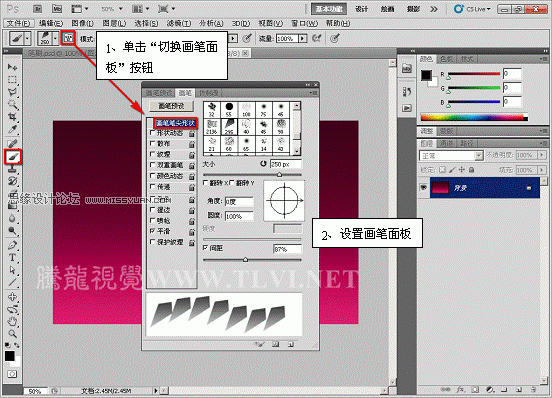Click lock all padlock icon in Layers panel
Screen dimensions: 552x398
(471, 170)
